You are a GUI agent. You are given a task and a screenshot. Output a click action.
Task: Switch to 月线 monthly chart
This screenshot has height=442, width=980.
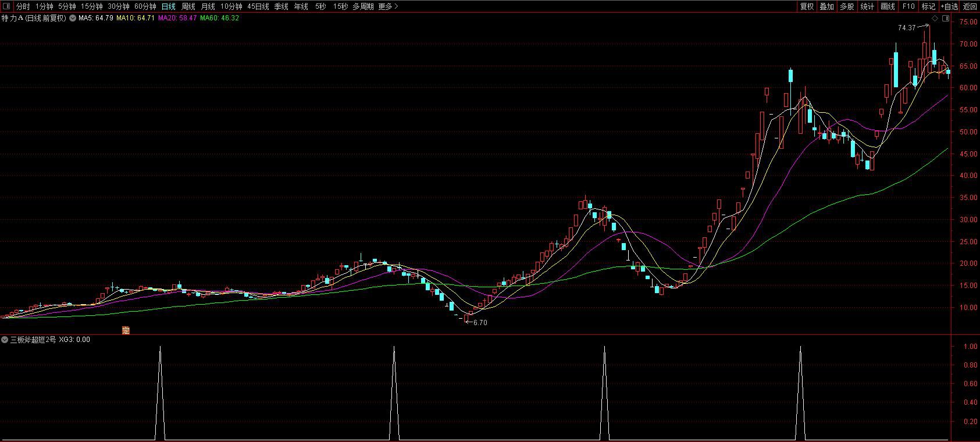coord(208,6)
